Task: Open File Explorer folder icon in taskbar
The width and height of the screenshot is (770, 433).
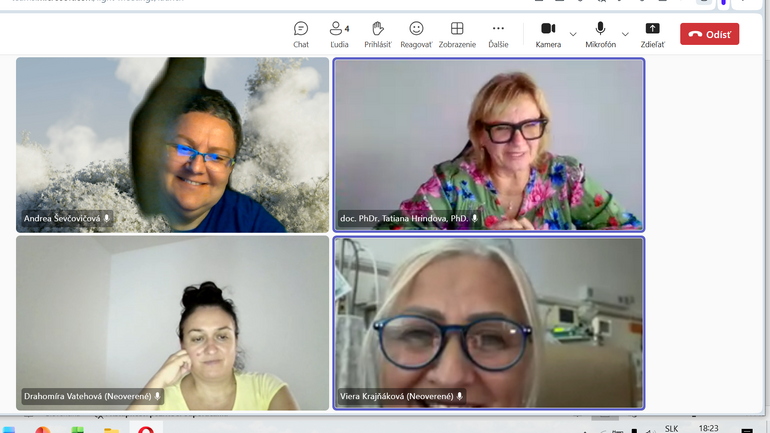Action: (x=111, y=430)
